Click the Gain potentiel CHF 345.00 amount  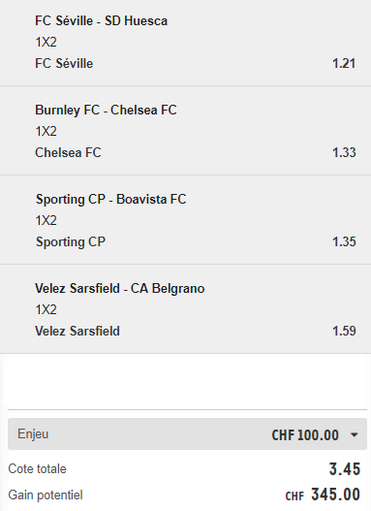[x=323, y=495]
